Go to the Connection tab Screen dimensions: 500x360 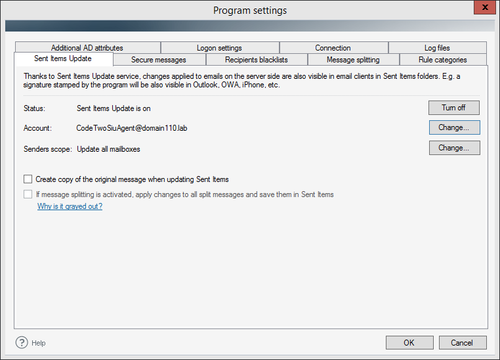(333, 48)
